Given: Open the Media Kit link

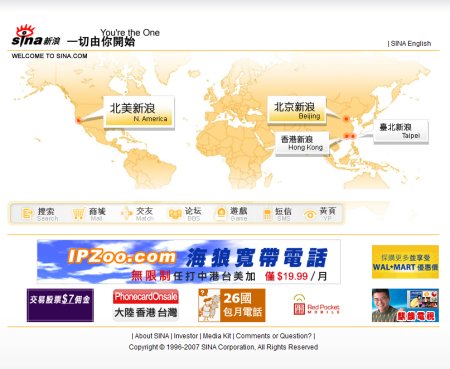Looking at the screenshot, I should tap(217, 336).
